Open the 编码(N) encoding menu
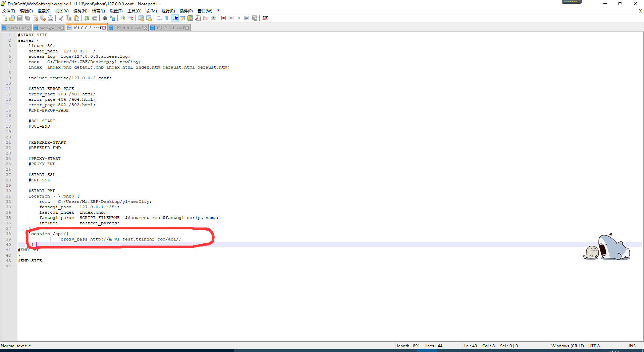 [80, 11]
